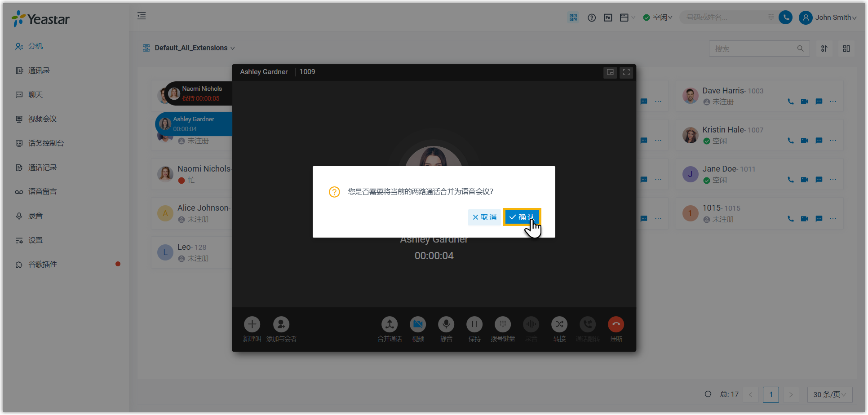Click the extension search field
868x415 pixels.
pos(754,49)
